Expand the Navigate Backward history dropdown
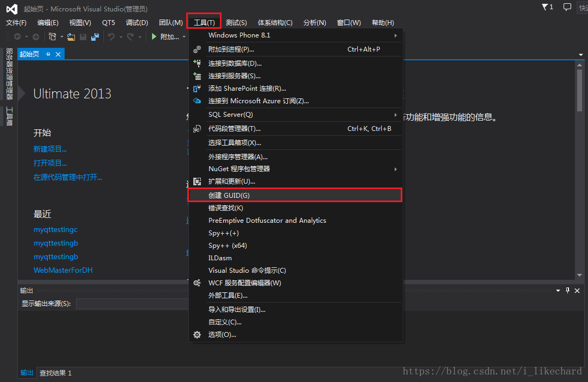 coord(26,37)
